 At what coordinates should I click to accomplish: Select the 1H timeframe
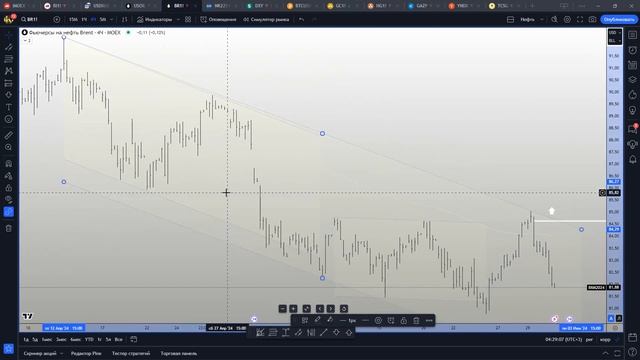pos(84,19)
